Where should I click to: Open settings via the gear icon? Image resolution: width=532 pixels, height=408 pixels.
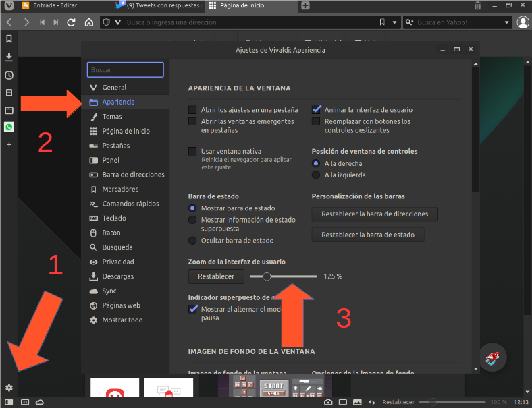tap(9, 388)
